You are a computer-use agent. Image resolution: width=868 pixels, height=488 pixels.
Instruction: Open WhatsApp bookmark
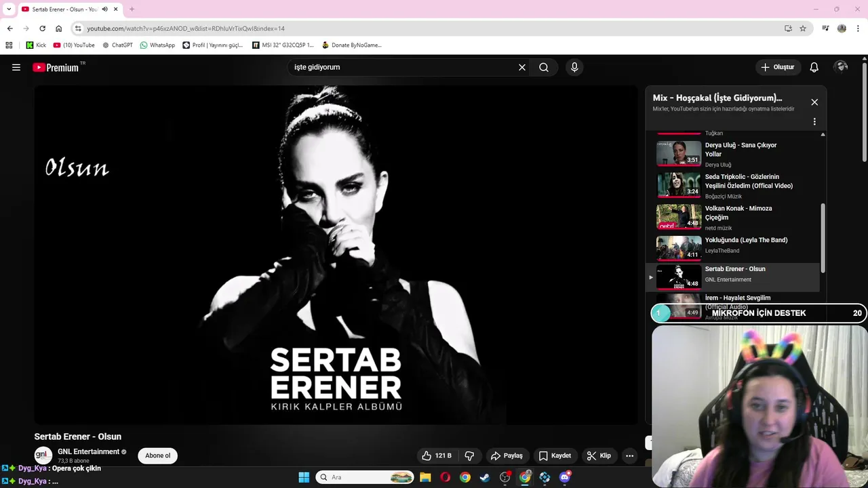click(x=157, y=45)
